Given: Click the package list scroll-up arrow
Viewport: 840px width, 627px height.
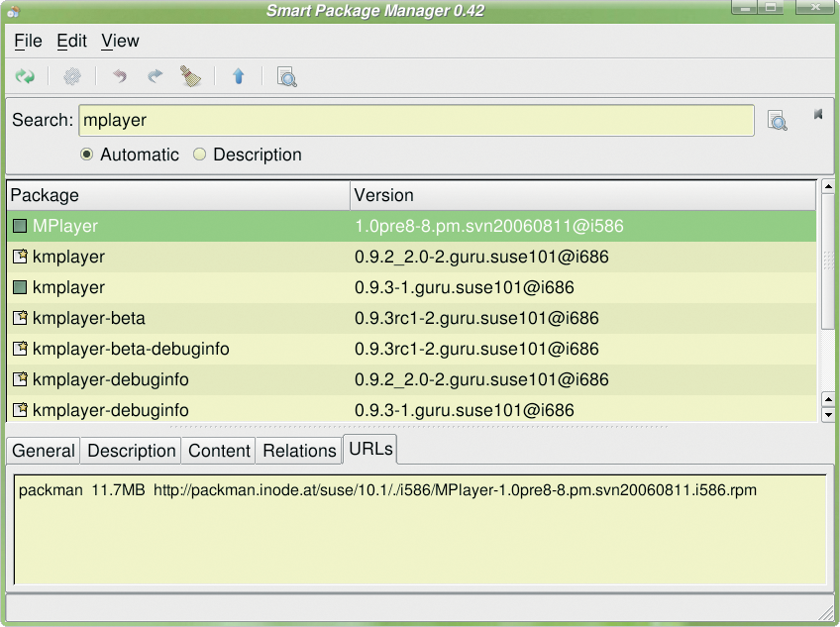Looking at the screenshot, I should [828, 187].
